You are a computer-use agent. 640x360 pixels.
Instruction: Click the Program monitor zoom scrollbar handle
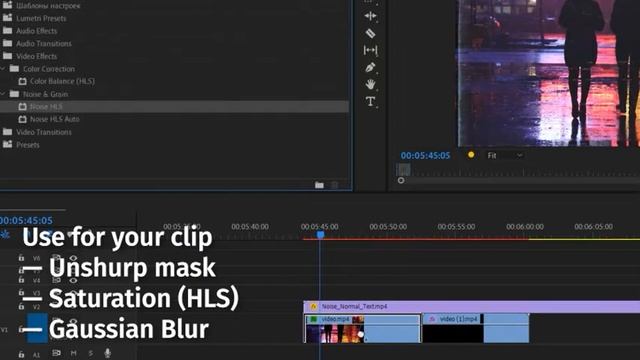(x=401, y=180)
